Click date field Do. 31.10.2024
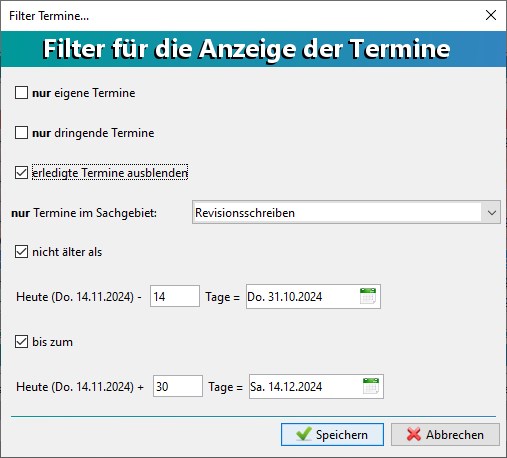This screenshot has height=458, width=507. [313, 296]
